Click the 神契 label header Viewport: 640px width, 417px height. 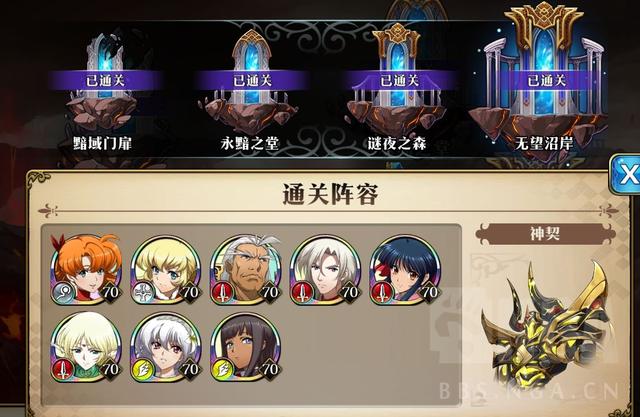point(545,234)
